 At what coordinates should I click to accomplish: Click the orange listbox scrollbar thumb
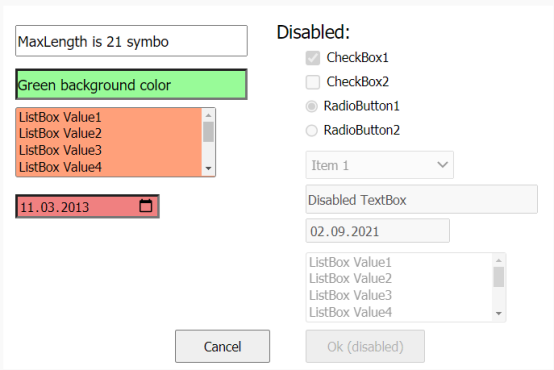tap(208, 132)
